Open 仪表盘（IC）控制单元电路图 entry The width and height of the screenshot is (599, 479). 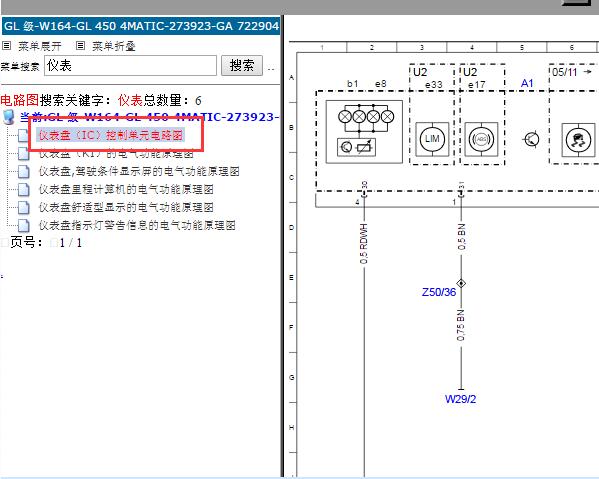(111, 135)
